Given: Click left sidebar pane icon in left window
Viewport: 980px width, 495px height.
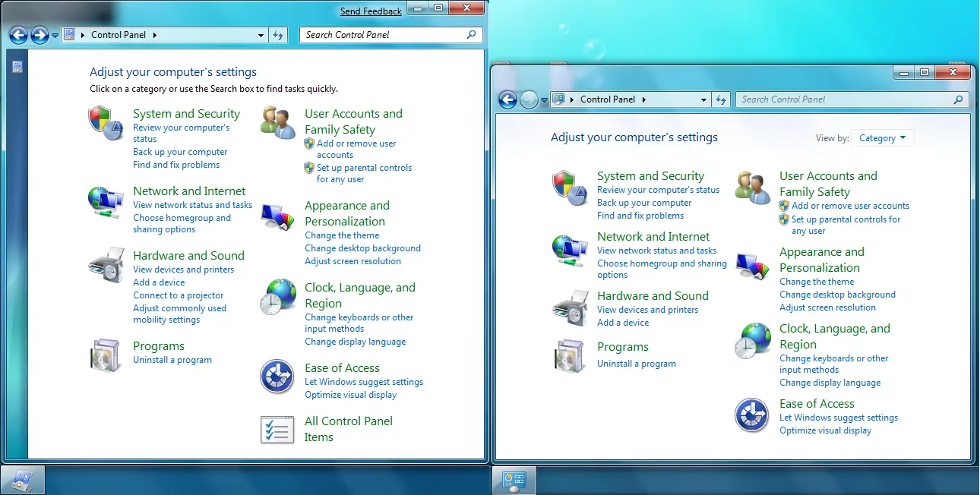Looking at the screenshot, I should pos(17,67).
